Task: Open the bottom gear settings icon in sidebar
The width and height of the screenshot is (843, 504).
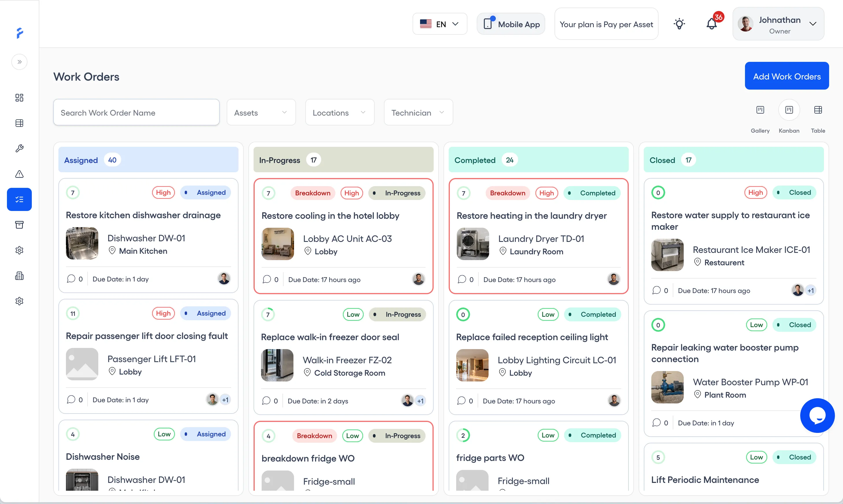Action: (x=19, y=301)
